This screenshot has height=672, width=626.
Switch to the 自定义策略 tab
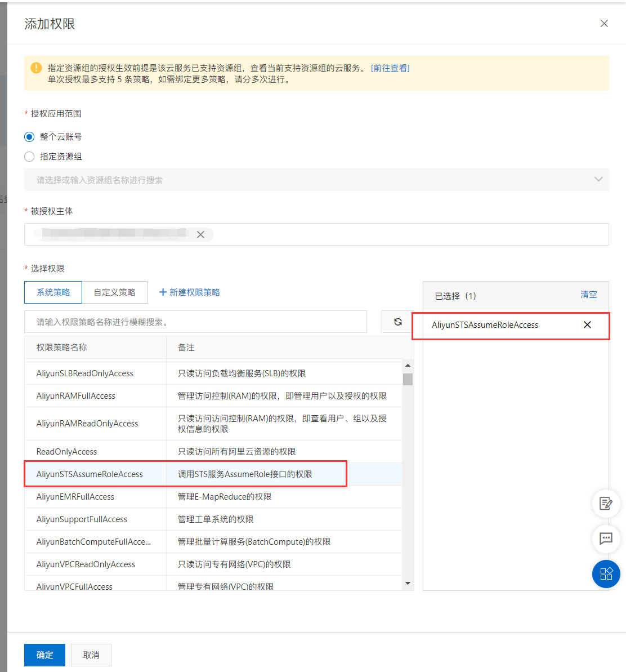tap(114, 292)
